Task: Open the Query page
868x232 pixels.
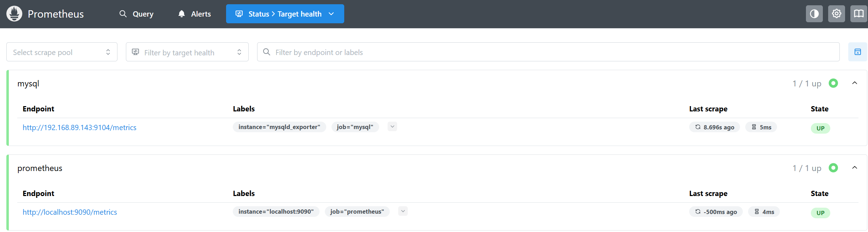Action: click(136, 14)
